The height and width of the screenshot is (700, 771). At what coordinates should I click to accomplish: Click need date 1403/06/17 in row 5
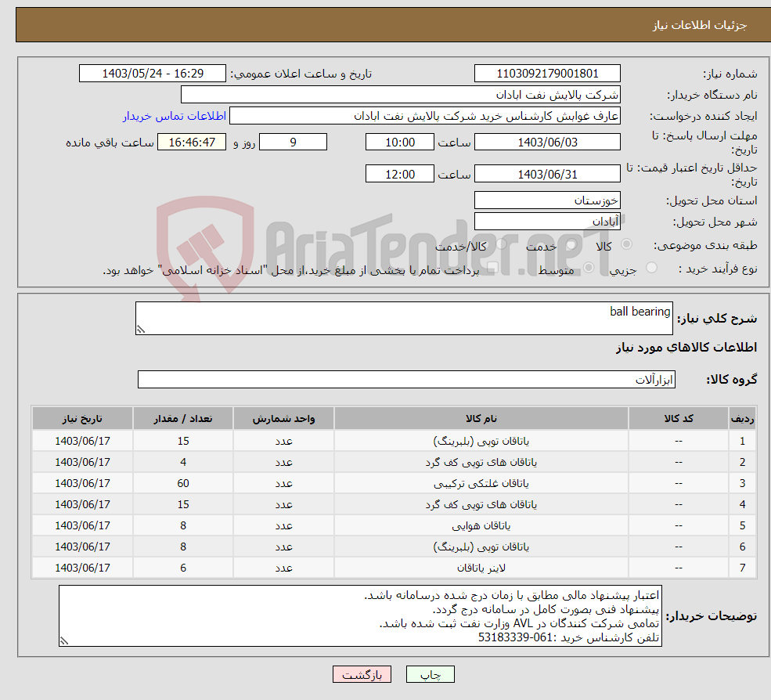tap(82, 525)
